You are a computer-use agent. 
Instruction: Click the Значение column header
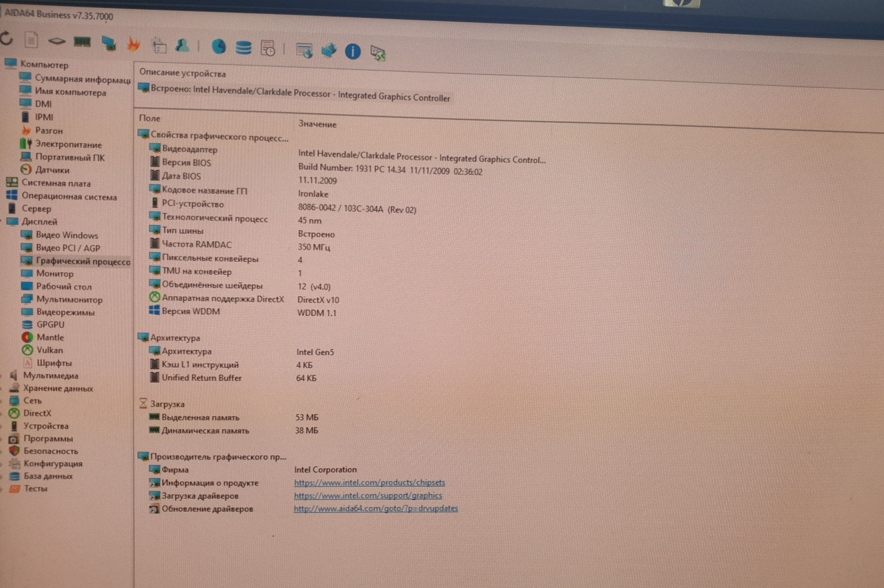click(317, 124)
